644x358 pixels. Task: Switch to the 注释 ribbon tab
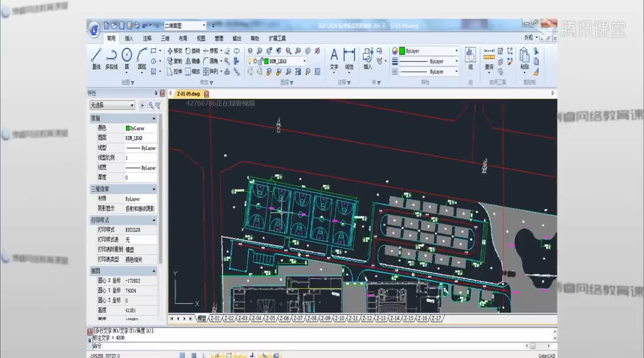[x=147, y=38]
